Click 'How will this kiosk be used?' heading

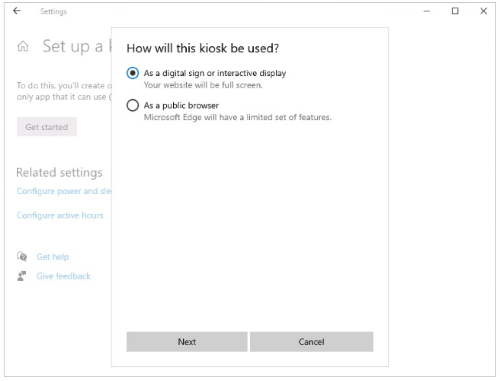click(x=203, y=48)
